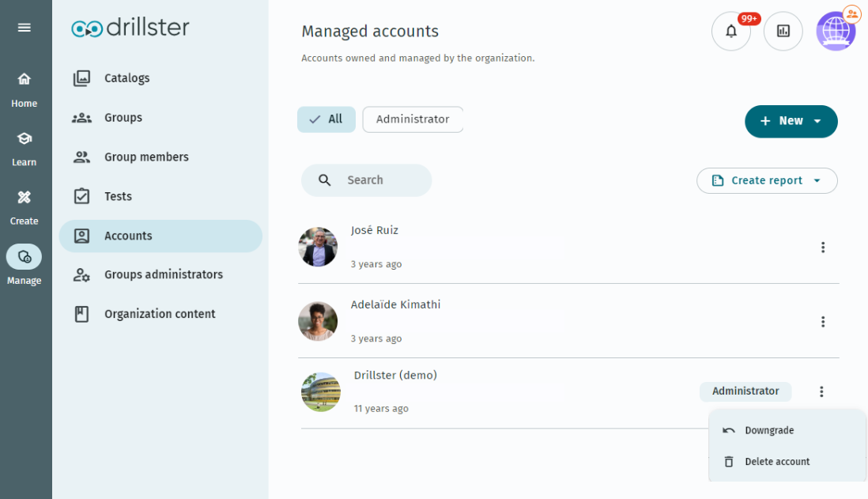Open the Learn section
This screenshot has height=499, width=868.
point(24,149)
